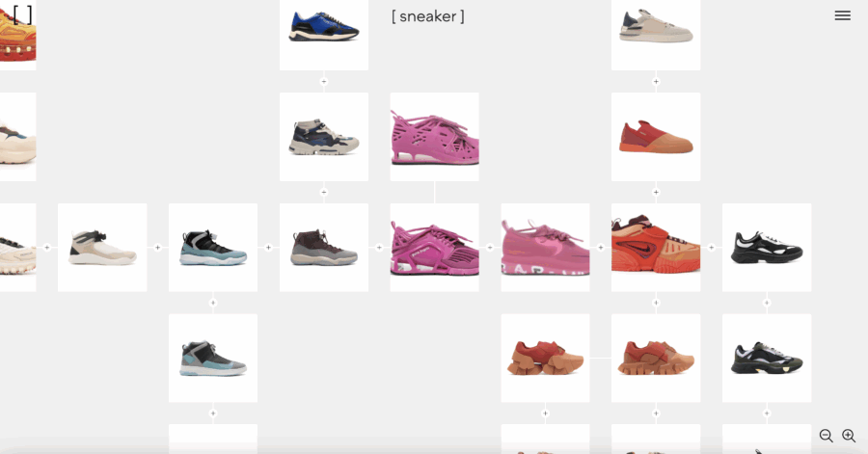Screen dimensions: 868x454
Task: Select the maroon gray sock sneaker
Action: [x=324, y=247]
